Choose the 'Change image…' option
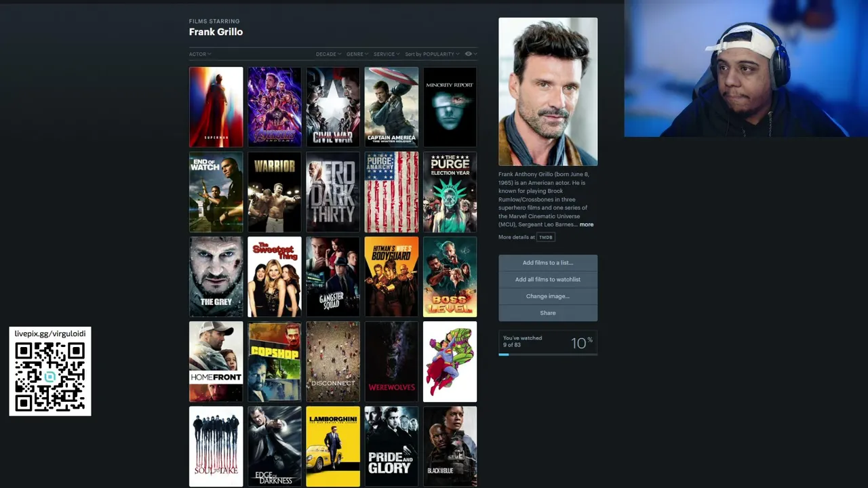Image resolution: width=868 pixels, height=488 pixels. (548, 296)
